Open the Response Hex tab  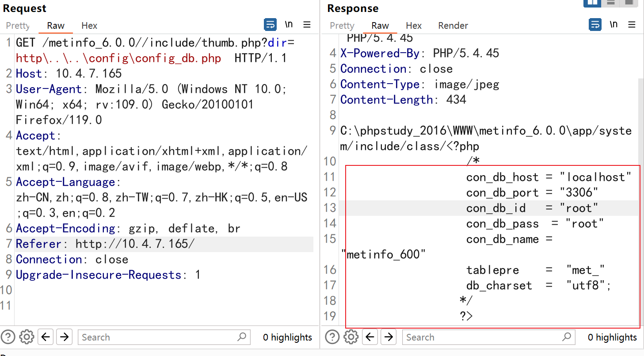(414, 26)
